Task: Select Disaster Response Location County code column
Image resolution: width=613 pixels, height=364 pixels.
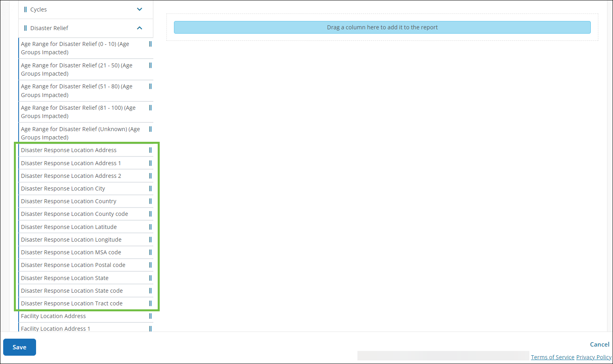Action: [x=86, y=214]
